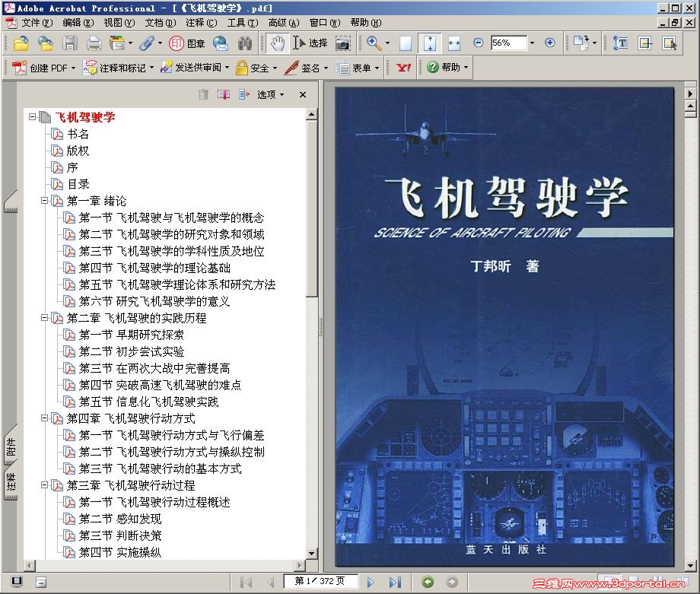Screen dimensions: 700x594
Task: Open the 附件 attachments side tab
Action: 11,446
